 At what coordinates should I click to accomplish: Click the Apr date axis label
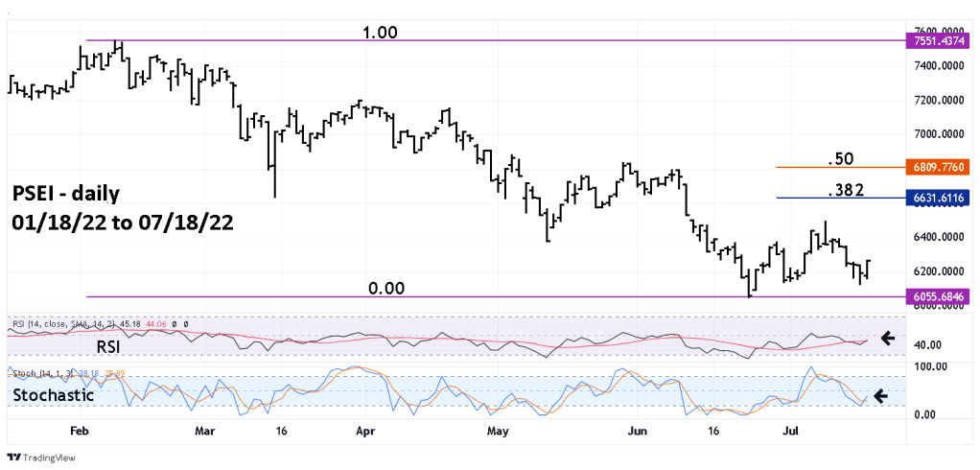point(364,432)
